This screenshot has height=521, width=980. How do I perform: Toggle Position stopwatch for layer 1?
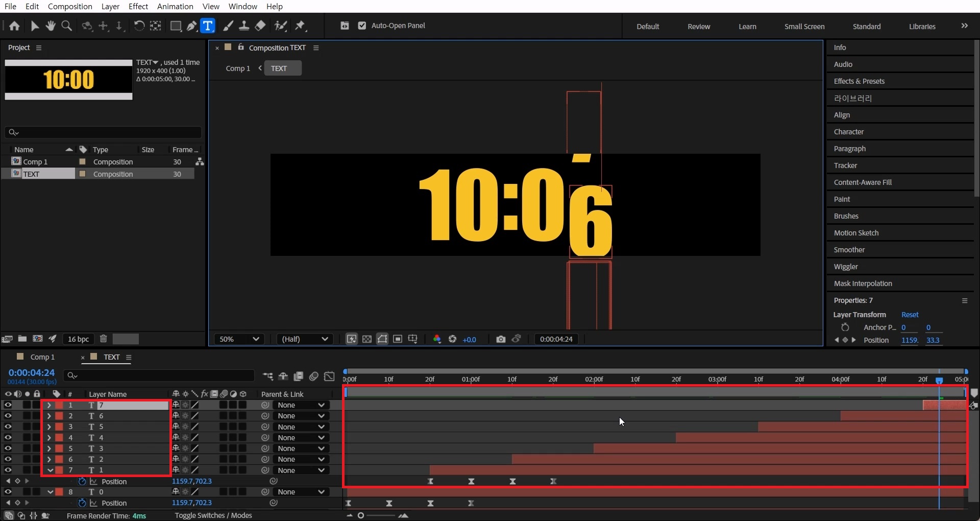82,481
